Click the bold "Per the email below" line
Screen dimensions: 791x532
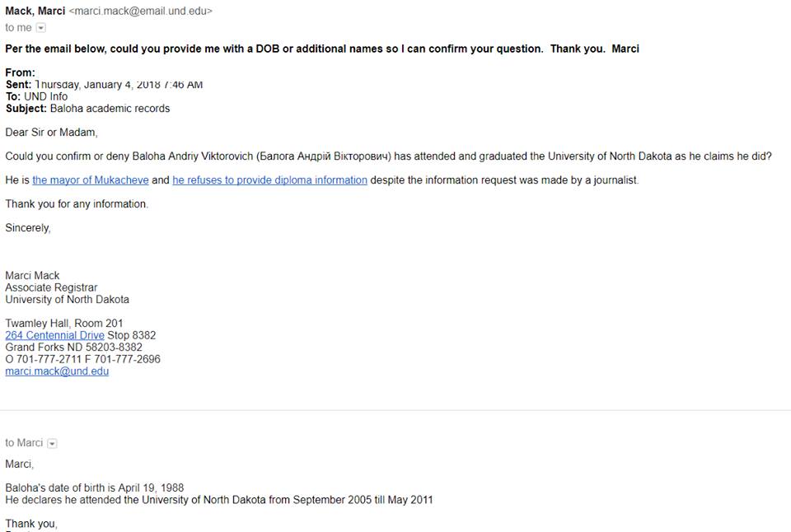click(321, 49)
